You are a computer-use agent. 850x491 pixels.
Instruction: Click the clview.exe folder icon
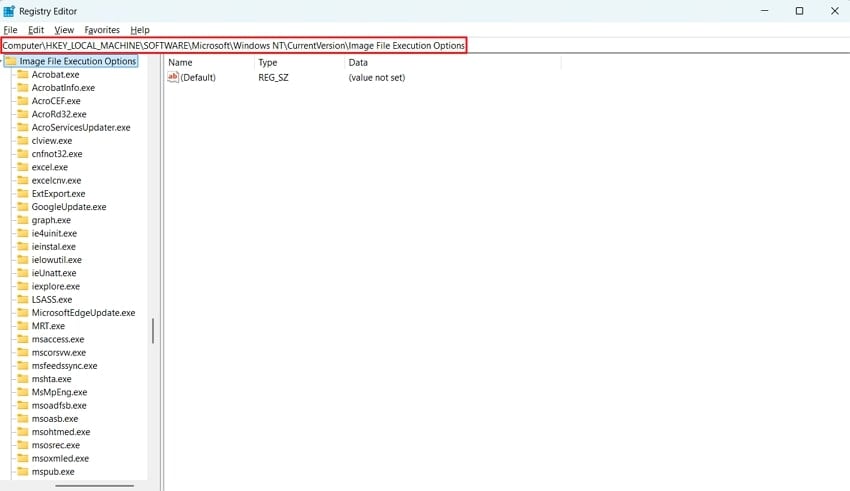[x=23, y=140]
